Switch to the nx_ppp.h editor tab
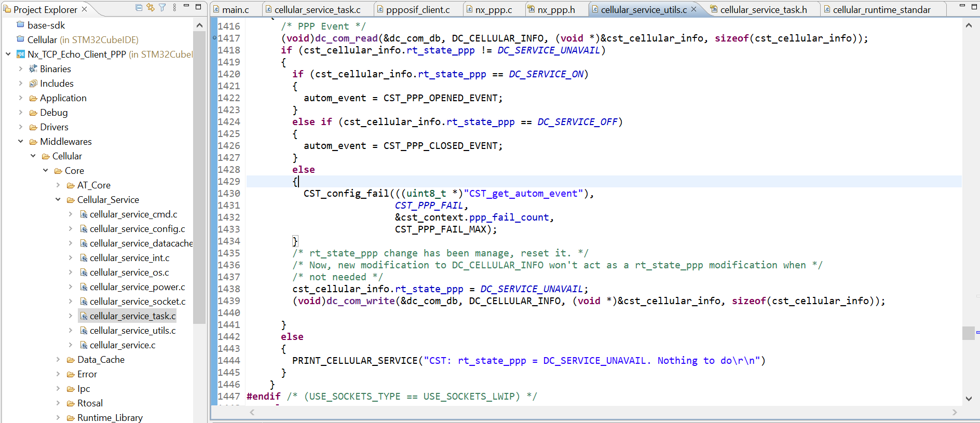Image resolution: width=980 pixels, height=423 pixels. click(x=556, y=9)
